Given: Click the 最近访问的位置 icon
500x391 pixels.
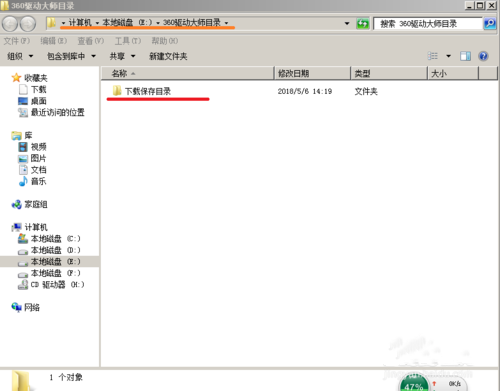Looking at the screenshot, I should (23, 113).
